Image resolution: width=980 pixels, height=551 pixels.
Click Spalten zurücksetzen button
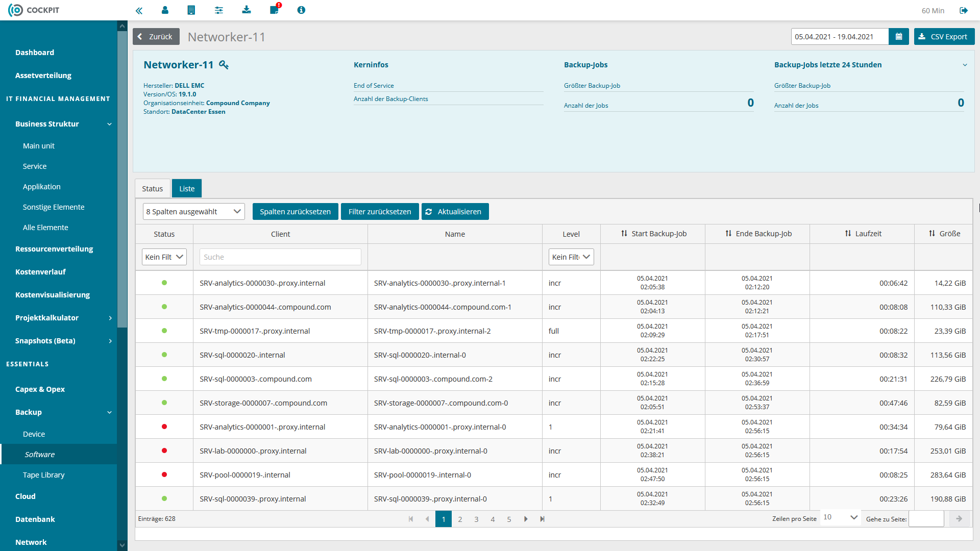tap(295, 212)
